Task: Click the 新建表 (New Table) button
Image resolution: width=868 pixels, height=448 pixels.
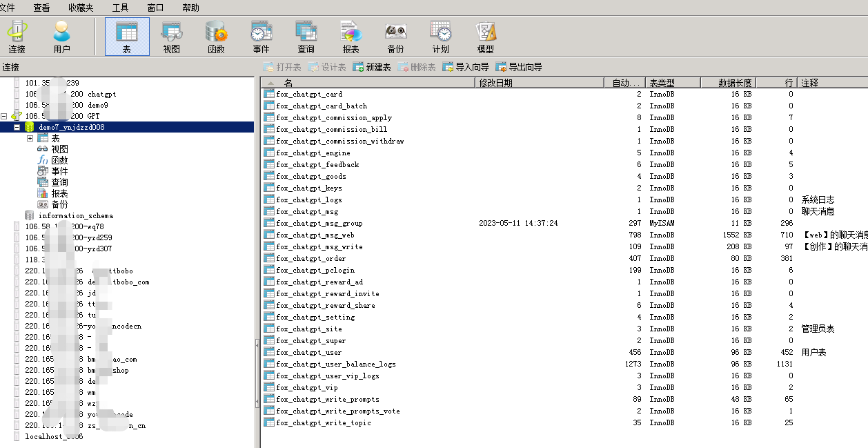Action: pyautogui.click(x=372, y=67)
